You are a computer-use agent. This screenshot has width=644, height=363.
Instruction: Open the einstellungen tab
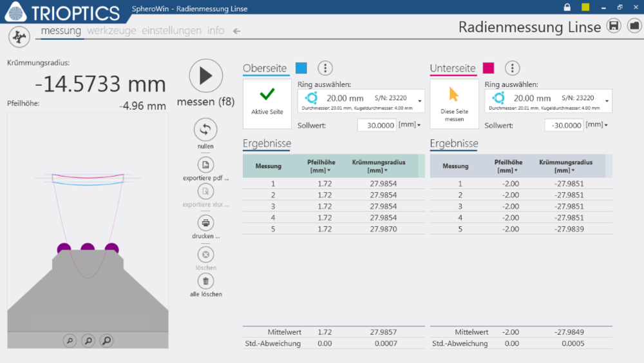(171, 30)
